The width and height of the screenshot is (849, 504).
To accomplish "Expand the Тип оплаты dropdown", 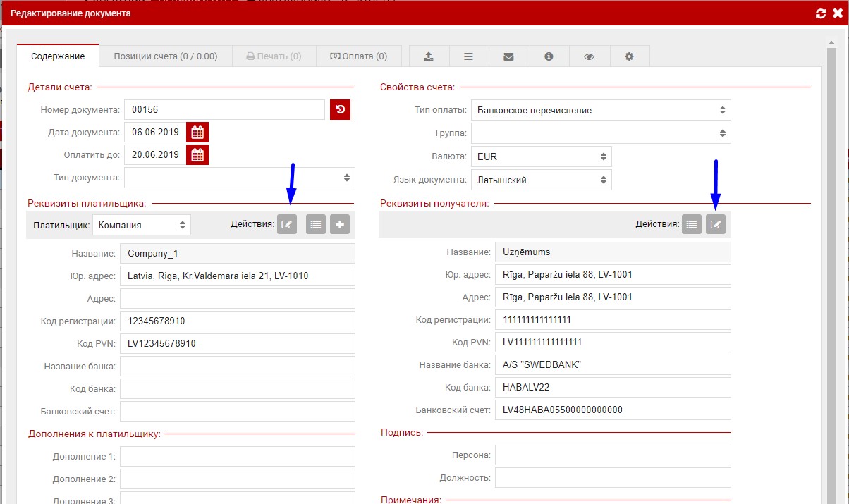I will point(600,111).
